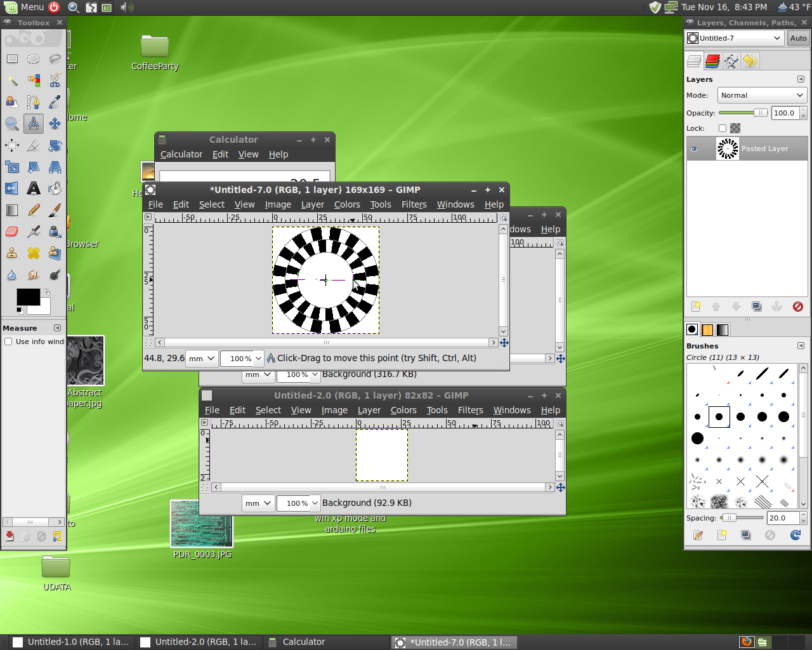Image resolution: width=812 pixels, height=650 pixels.
Task: Open the Filters menu in Untitled-7.0
Action: click(x=414, y=204)
